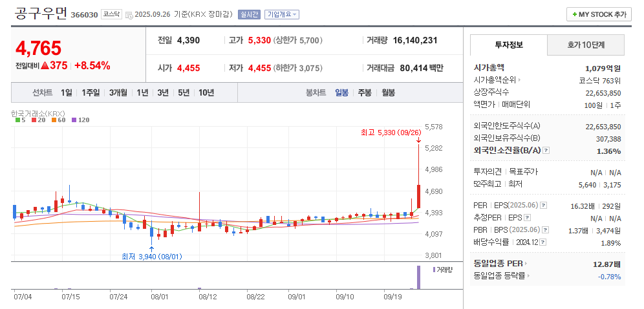
Task: Click the 16.32배 PER value
Action: click(581, 206)
